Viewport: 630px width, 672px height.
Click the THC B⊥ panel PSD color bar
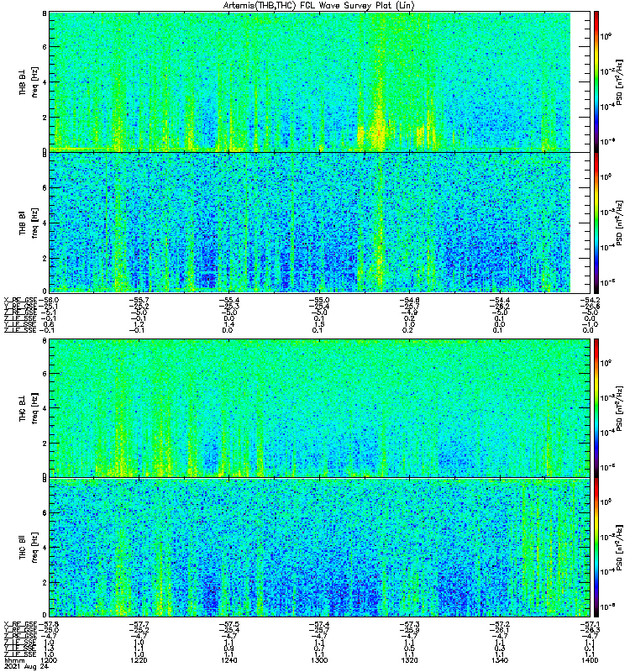tap(596, 408)
